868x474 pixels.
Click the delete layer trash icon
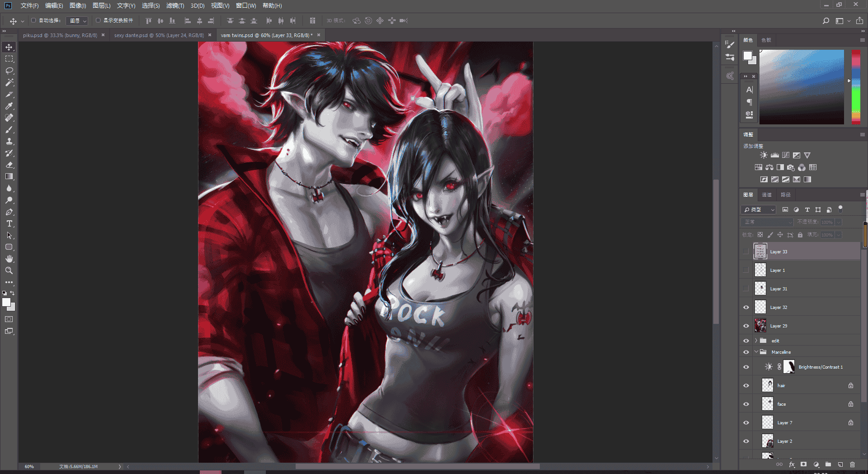tap(853, 465)
